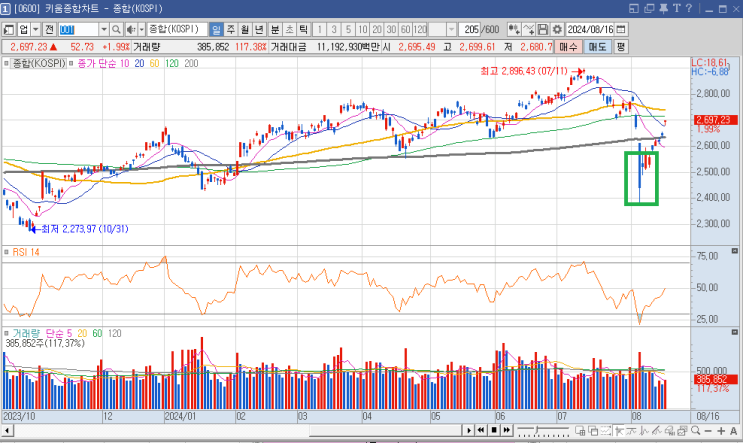Click the code input field showing 001
743x443 pixels.
tap(78, 29)
